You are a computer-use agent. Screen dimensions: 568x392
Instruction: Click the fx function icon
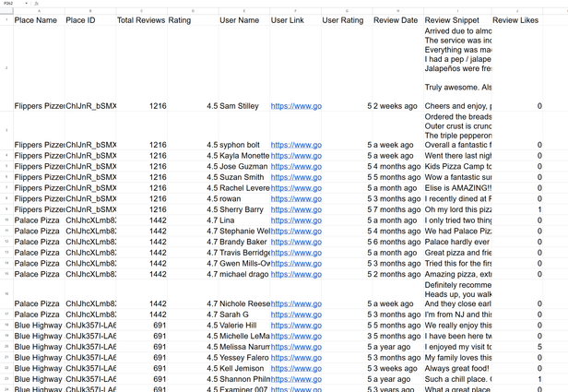35,4
